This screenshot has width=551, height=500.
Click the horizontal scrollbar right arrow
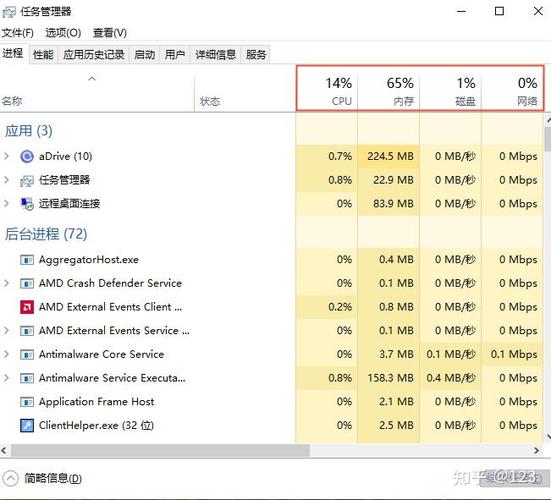pos(537,450)
